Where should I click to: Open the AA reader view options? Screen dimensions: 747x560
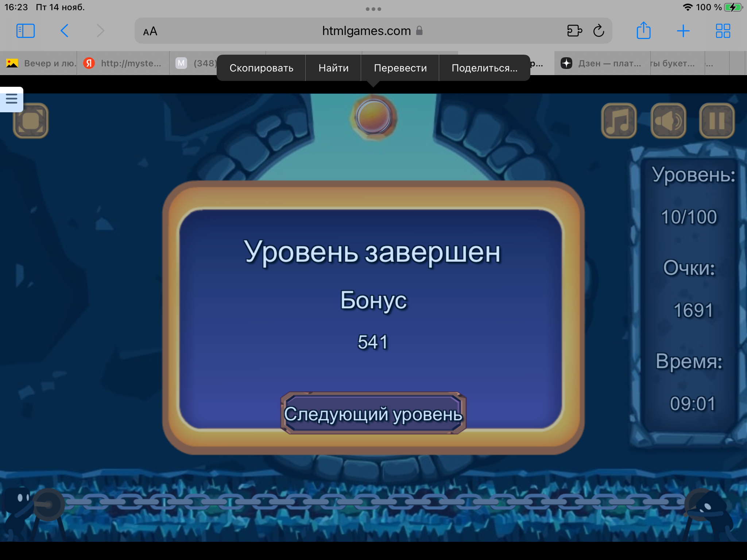tap(150, 31)
